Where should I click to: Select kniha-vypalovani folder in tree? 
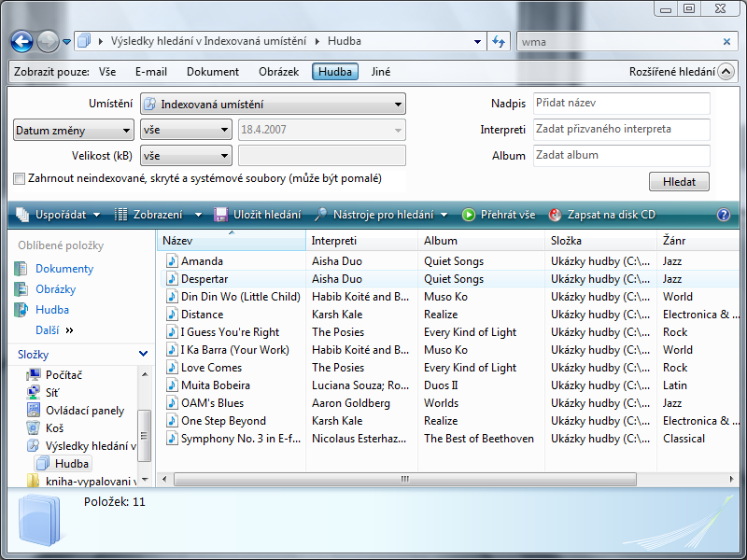tap(90, 481)
